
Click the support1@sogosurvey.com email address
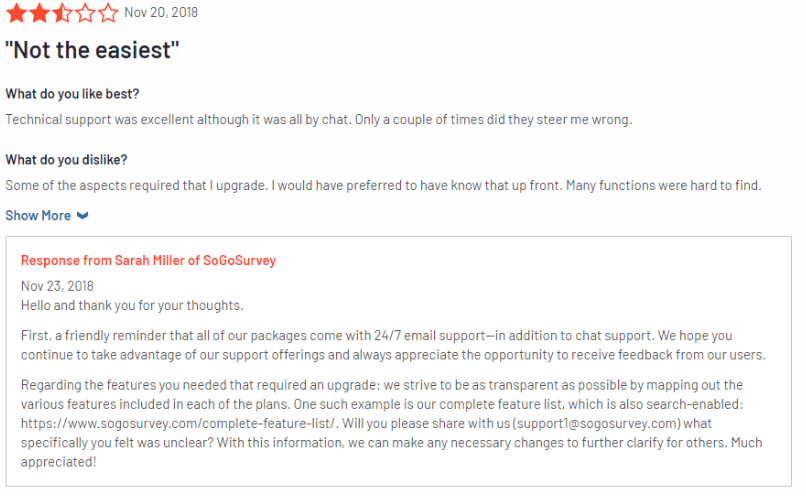pos(598,424)
